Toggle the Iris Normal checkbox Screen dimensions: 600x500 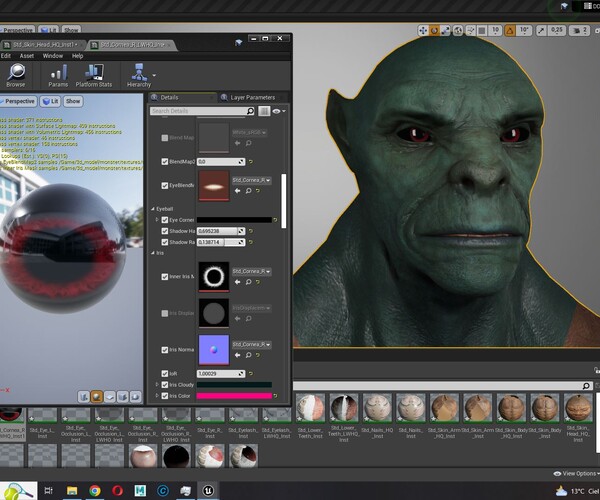point(165,350)
